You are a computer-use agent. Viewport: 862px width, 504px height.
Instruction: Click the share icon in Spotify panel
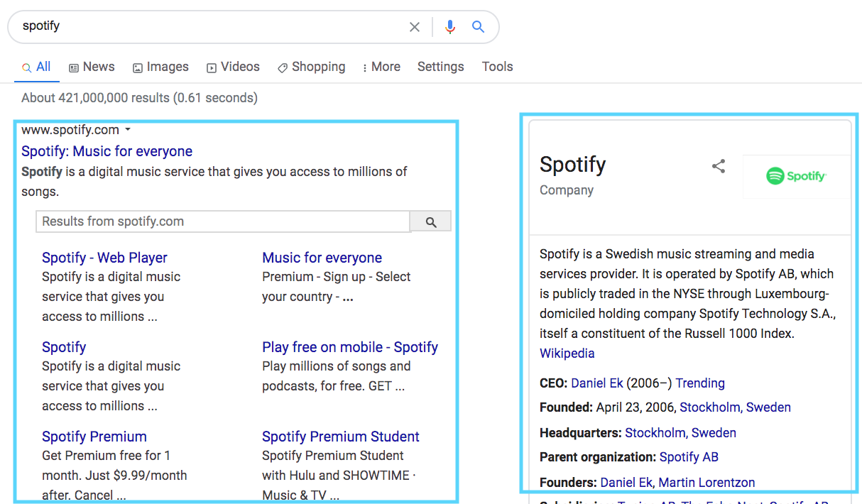719,166
